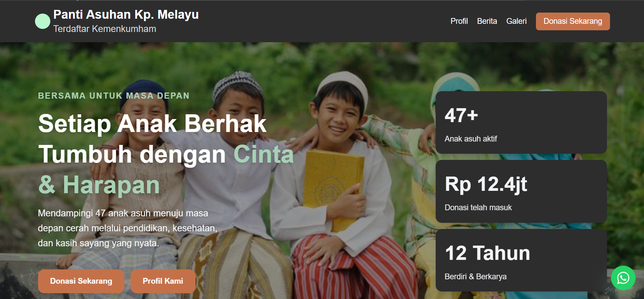The height and width of the screenshot is (299, 644).
Task: Open the Galeri navigation link
Action: (x=516, y=21)
